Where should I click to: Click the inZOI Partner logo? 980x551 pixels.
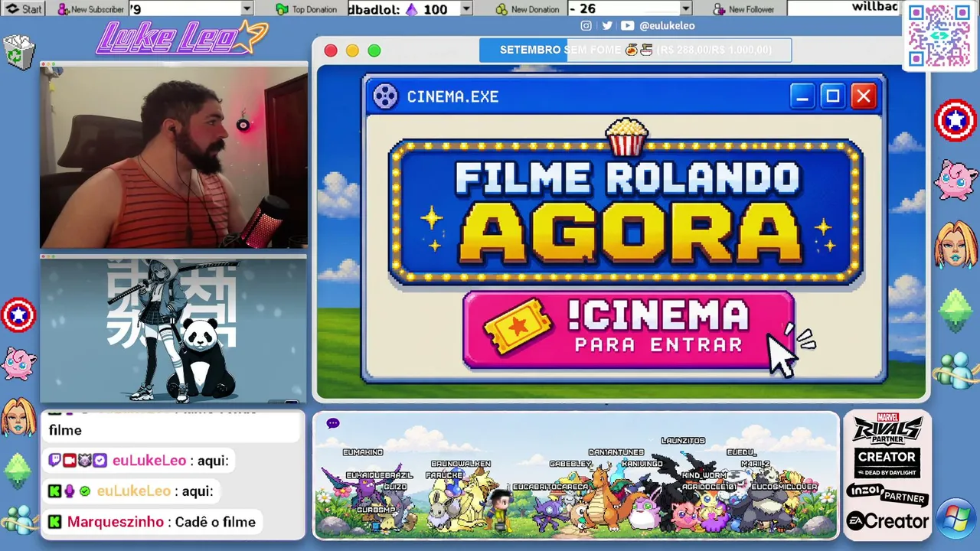point(887,494)
